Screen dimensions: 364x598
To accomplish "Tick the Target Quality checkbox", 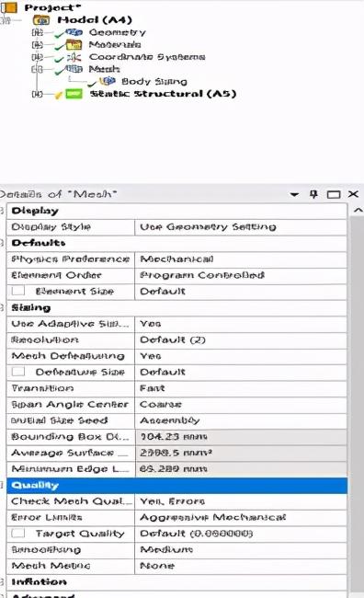I will coord(17,534).
